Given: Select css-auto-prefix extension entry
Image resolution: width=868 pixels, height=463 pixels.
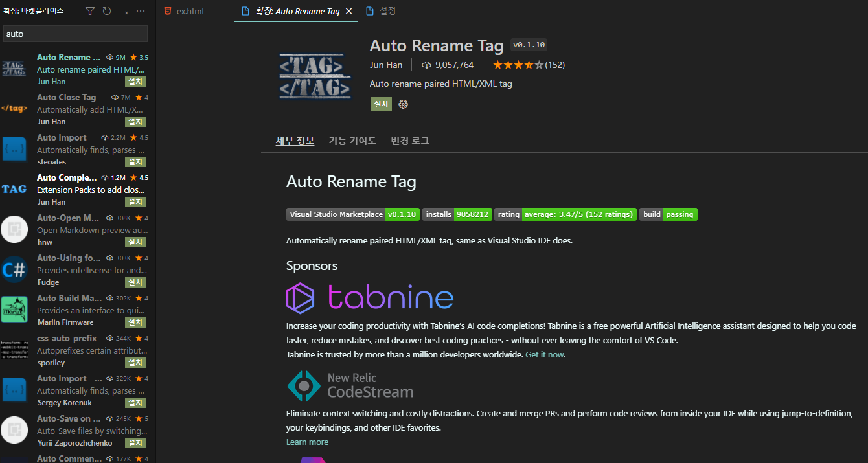Looking at the screenshot, I should pyautogui.click(x=78, y=350).
